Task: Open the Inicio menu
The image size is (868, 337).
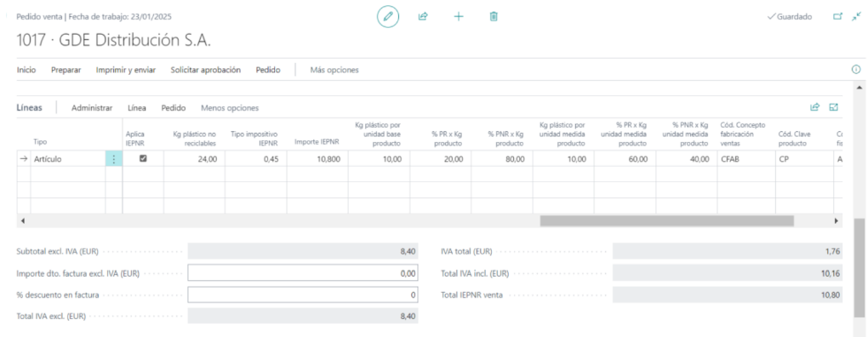Action: (x=26, y=70)
